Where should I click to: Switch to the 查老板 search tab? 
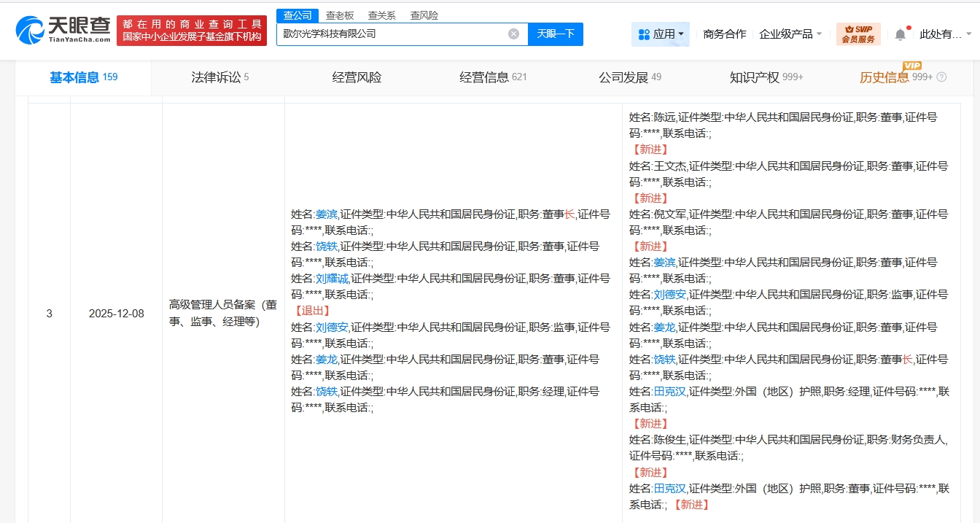point(340,15)
